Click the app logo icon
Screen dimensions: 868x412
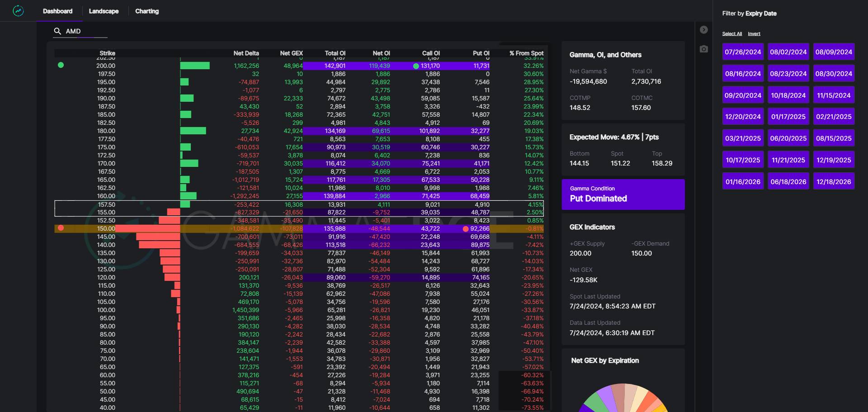18,11
